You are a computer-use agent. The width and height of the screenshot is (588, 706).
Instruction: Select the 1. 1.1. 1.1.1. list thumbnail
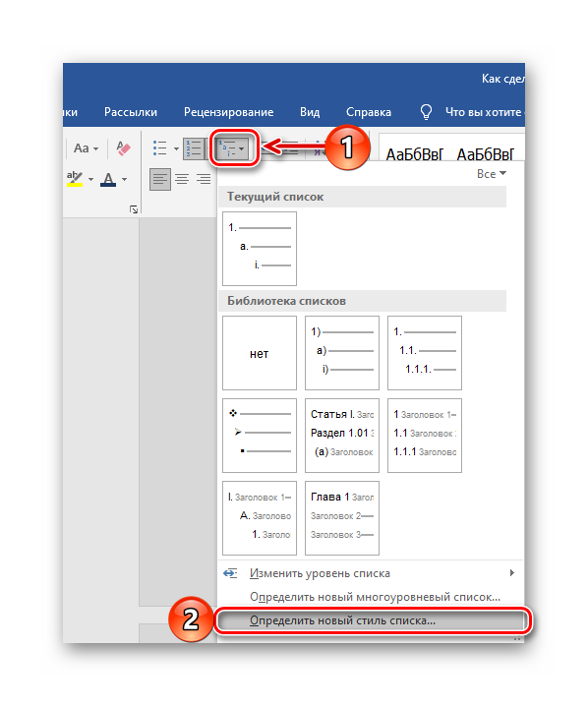425,353
